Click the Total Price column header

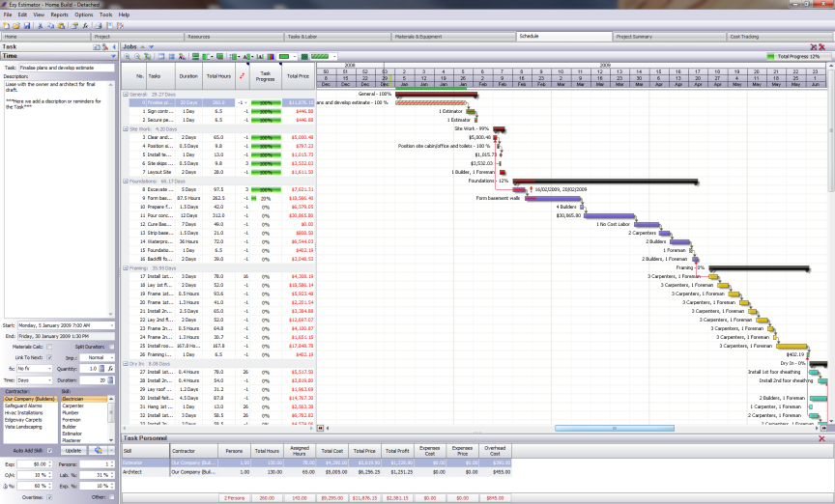point(299,76)
